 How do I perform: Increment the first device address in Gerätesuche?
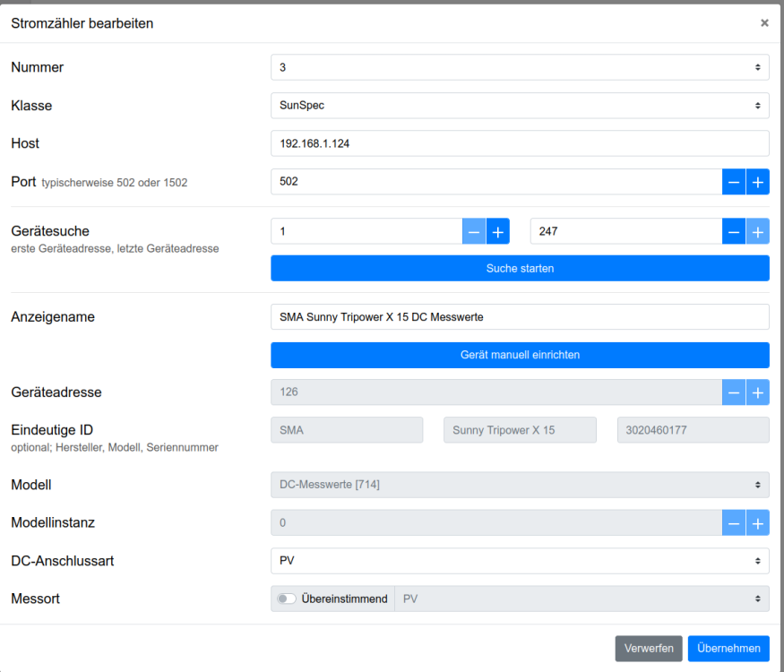tap(497, 231)
